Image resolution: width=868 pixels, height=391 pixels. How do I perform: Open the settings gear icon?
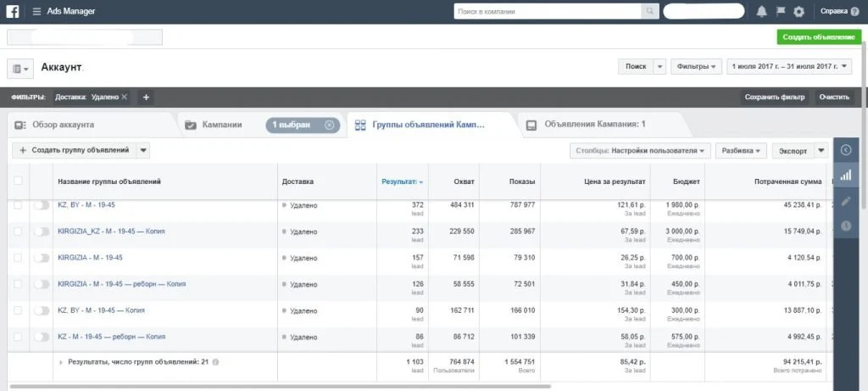click(x=798, y=12)
